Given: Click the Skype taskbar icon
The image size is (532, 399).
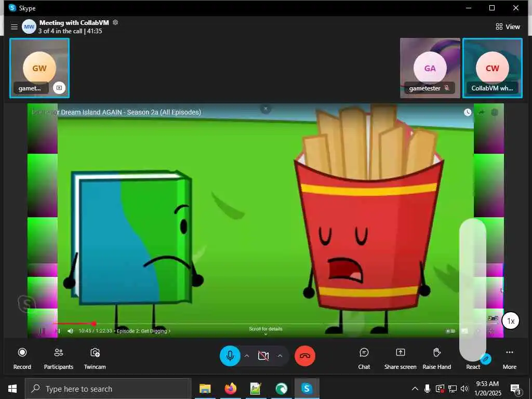Looking at the screenshot, I should [x=307, y=389].
